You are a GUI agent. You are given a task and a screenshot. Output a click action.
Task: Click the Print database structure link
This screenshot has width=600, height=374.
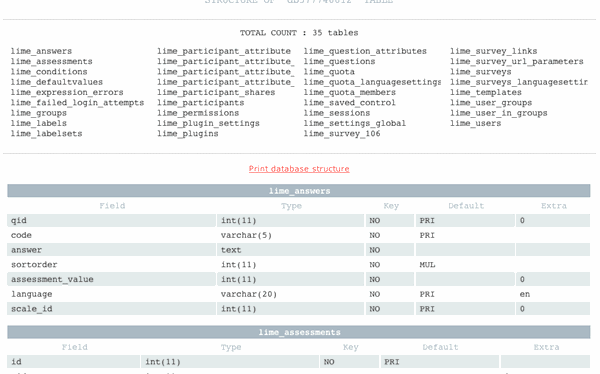pos(299,169)
